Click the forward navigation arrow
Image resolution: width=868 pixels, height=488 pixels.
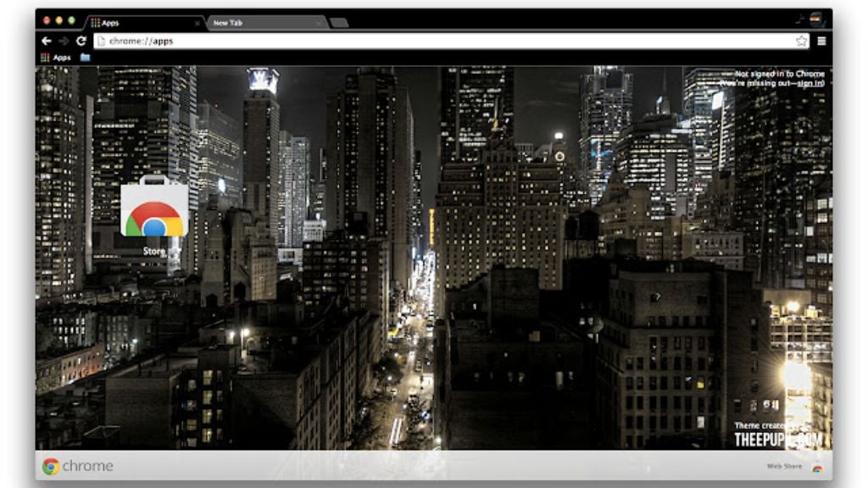point(64,41)
